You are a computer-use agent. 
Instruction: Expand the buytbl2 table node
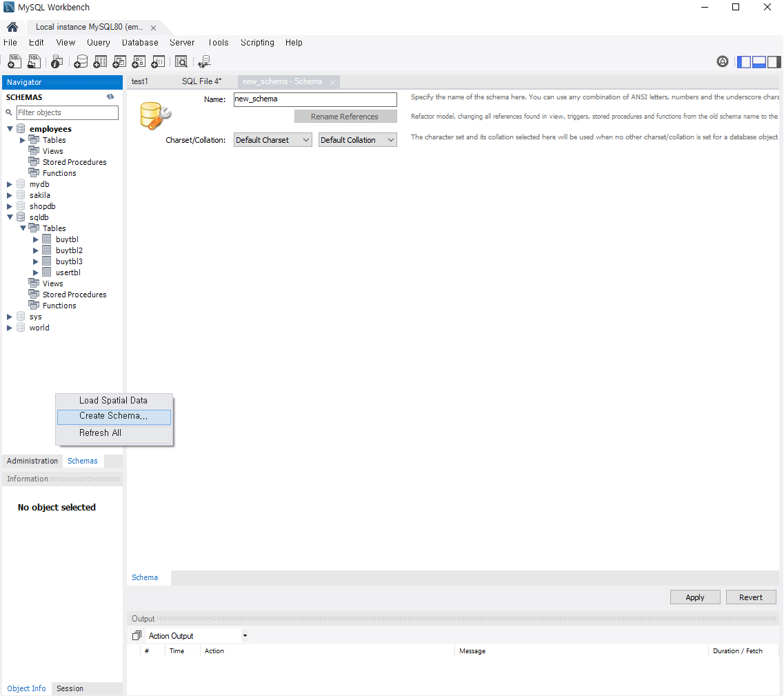pyautogui.click(x=35, y=250)
